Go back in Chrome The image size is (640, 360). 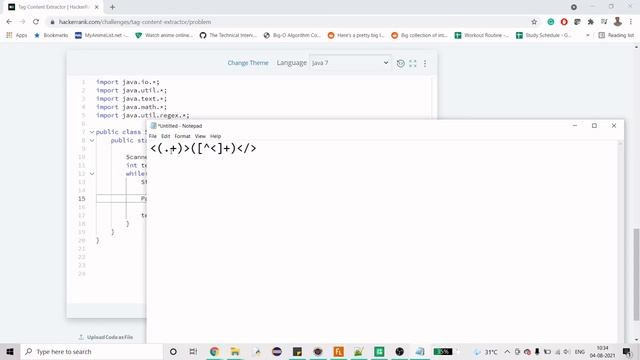[x=9, y=22]
